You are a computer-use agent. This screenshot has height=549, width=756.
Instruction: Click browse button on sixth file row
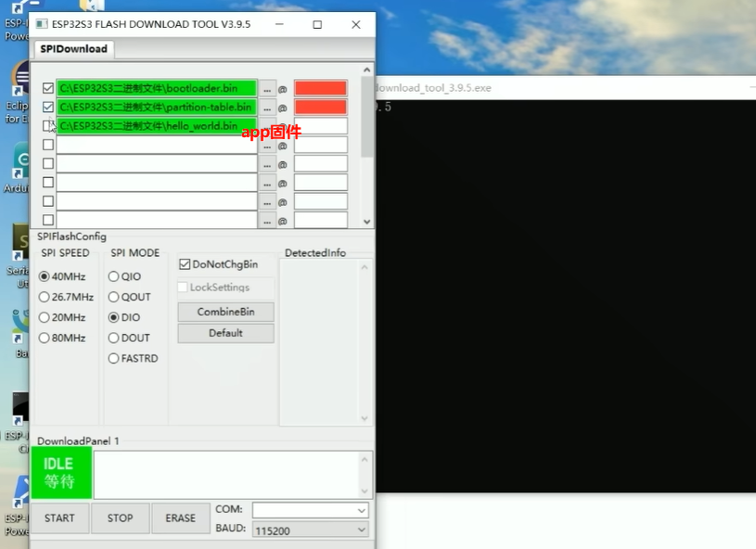(267, 183)
